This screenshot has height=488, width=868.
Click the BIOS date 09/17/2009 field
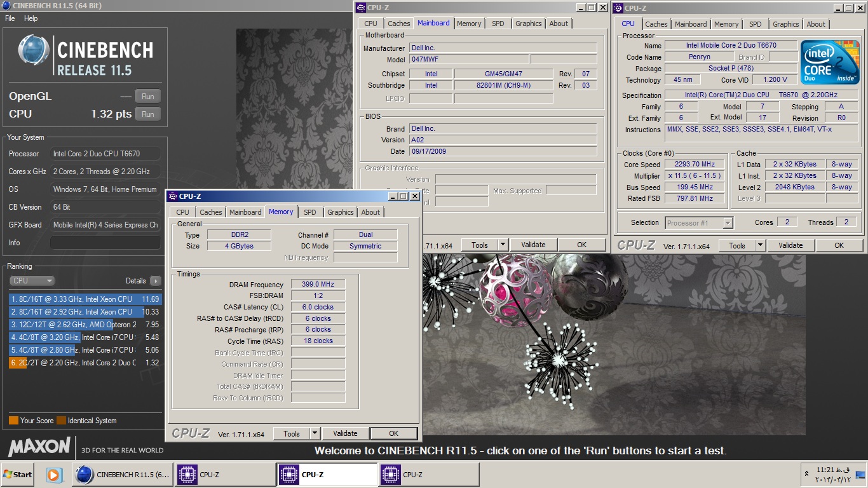pos(503,151)
